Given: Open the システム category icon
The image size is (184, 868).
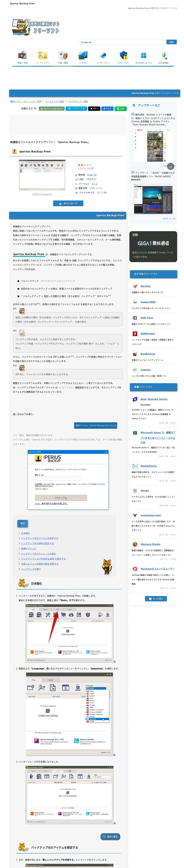Looking at the screenshot, I should 83,55.
